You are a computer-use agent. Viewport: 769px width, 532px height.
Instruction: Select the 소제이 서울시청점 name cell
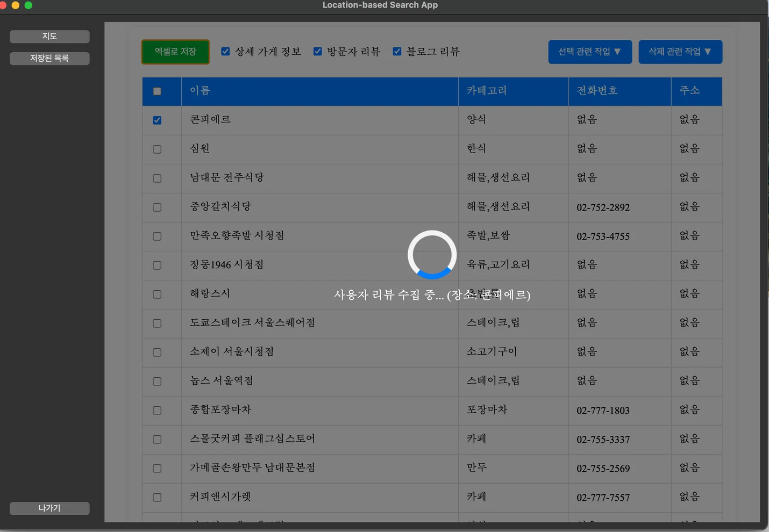click(320, 353)
